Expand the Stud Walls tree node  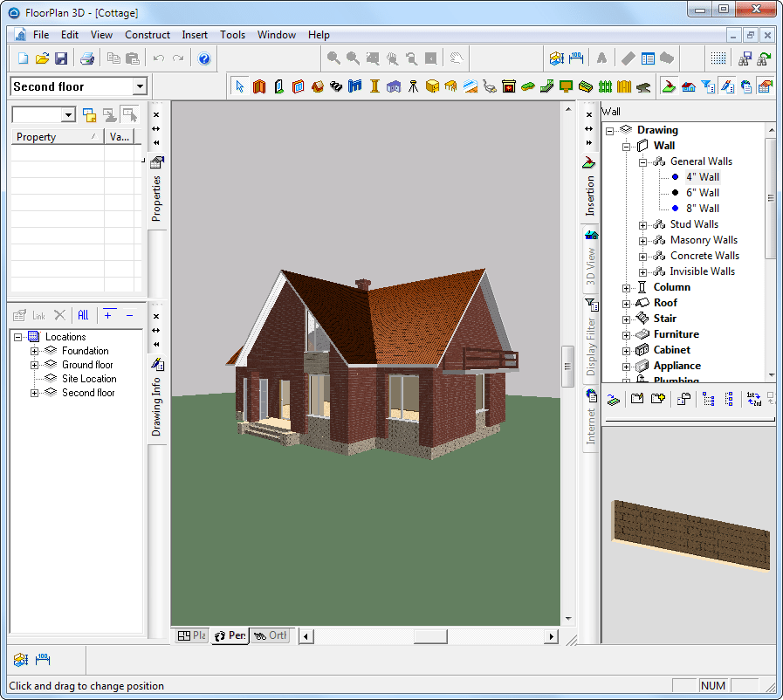coord(642,225)
